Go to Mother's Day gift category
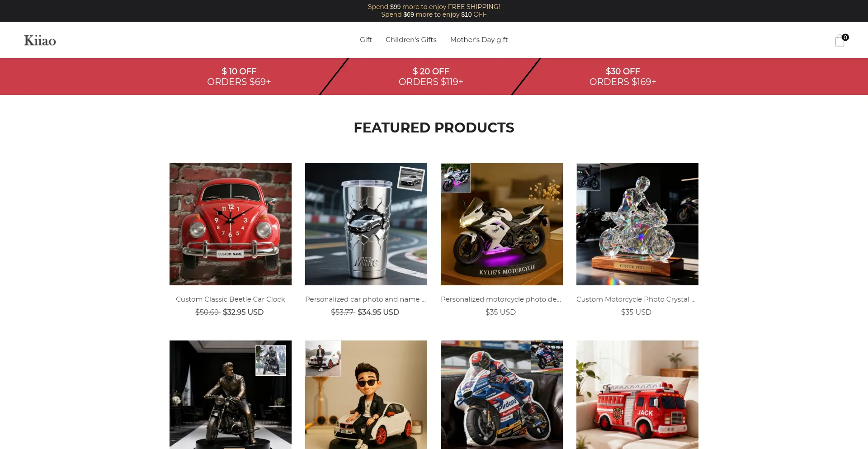 pyautogui.click(x=479, y=40)
